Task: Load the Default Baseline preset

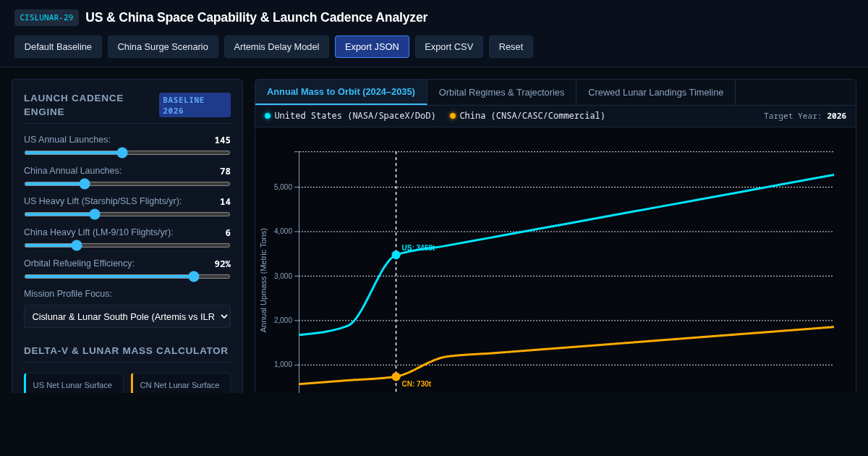Action: (x=58, y=47)
